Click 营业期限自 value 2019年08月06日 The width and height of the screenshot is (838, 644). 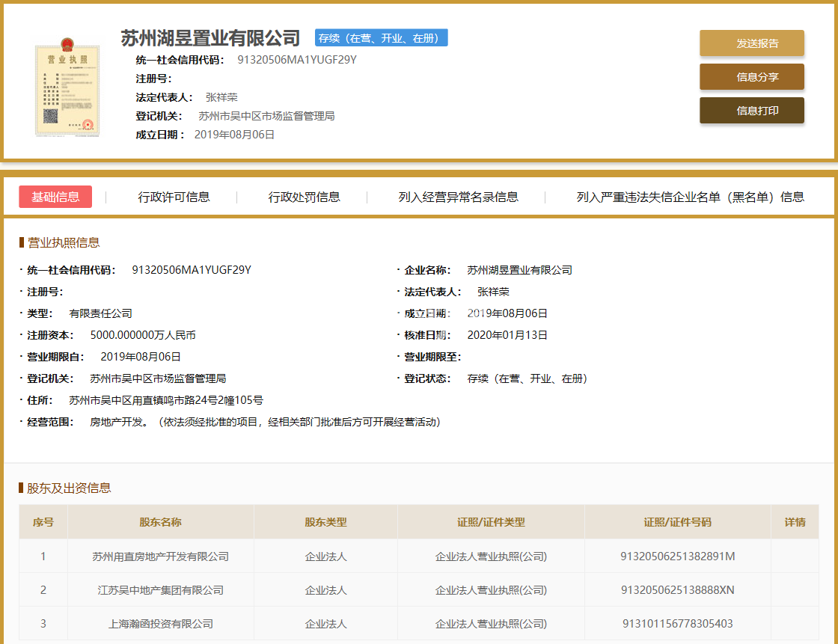point(141,357)
